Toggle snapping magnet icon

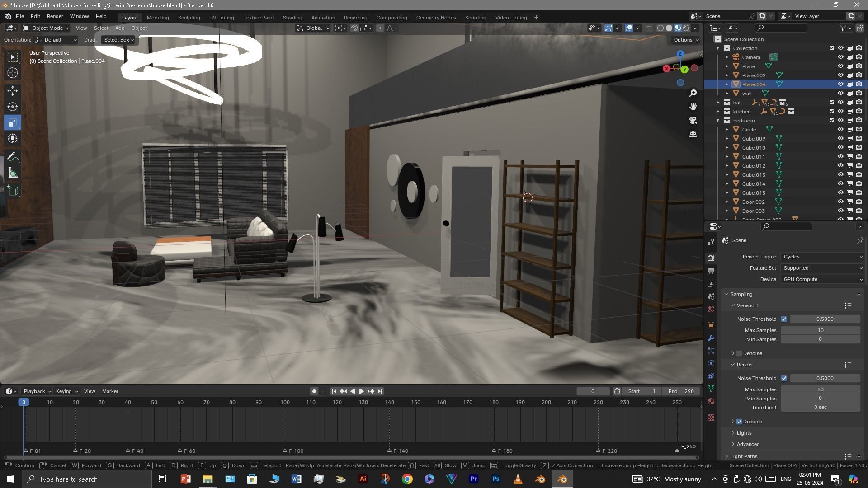(x=354, y=28)
